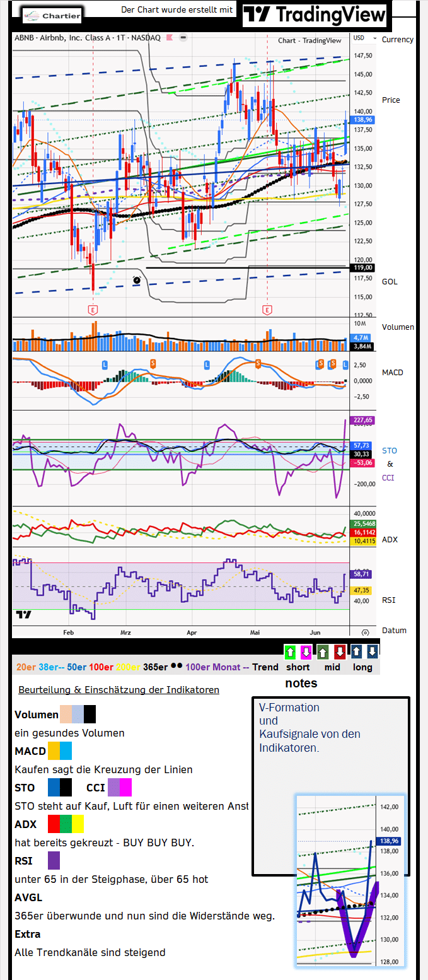Viewport: 428px width, 980px height.
Task: Click the purple CCI color swatch
Action: coord(113,788)
